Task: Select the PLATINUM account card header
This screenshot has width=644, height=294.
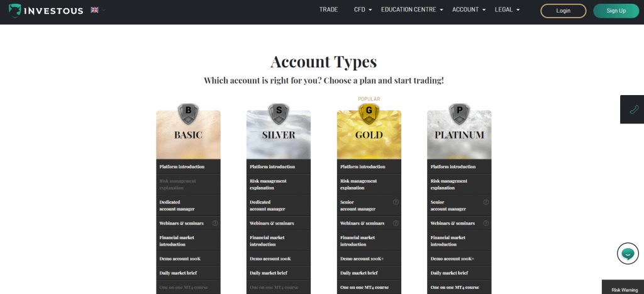Action: coord(459,135)
